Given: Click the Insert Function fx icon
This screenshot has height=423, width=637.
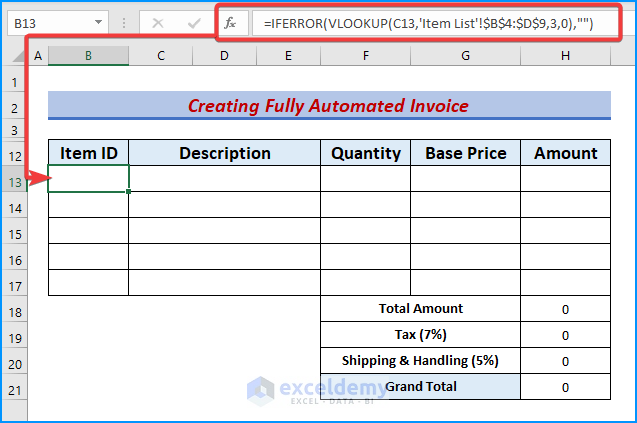Looking at the screenshot, I should [x=230, y=23].
